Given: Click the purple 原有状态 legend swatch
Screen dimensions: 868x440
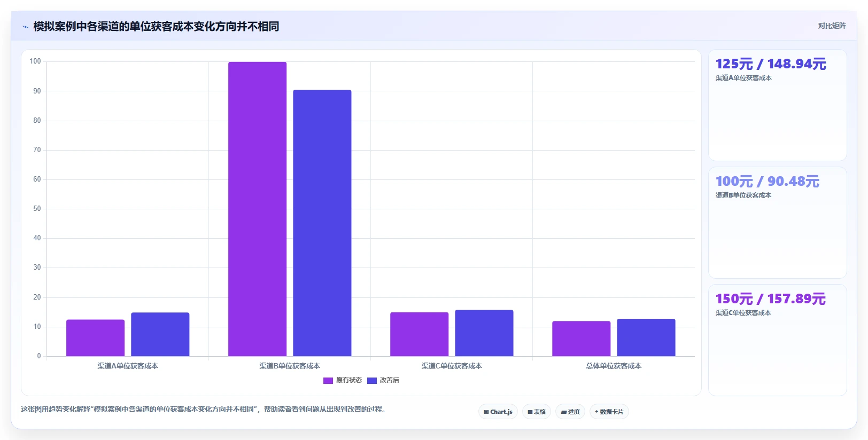Looking at the screenshot, I should coord(328,381).
